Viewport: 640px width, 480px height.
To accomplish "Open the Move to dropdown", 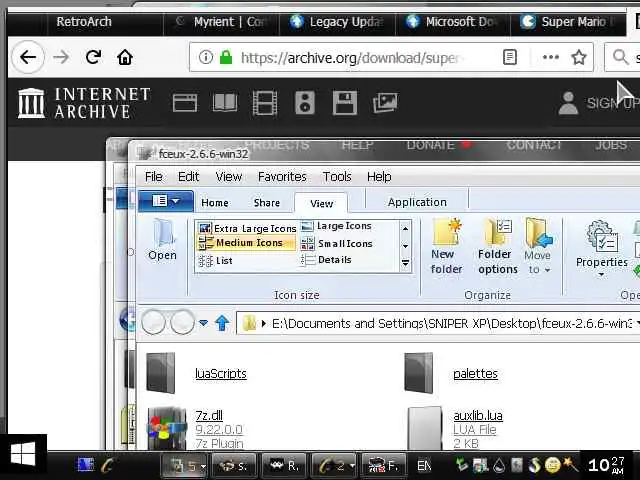I will (x=538, y=247).
